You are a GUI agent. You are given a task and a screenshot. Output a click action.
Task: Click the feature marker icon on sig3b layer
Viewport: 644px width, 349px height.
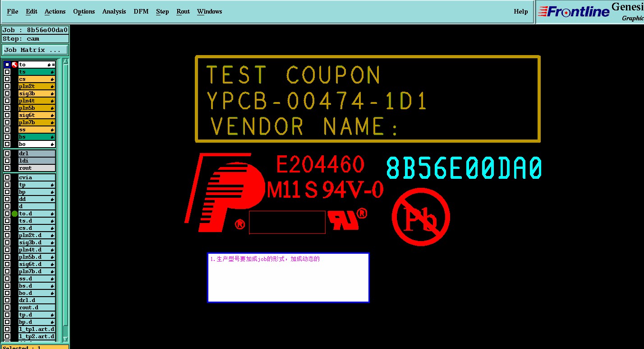point(52,93)
